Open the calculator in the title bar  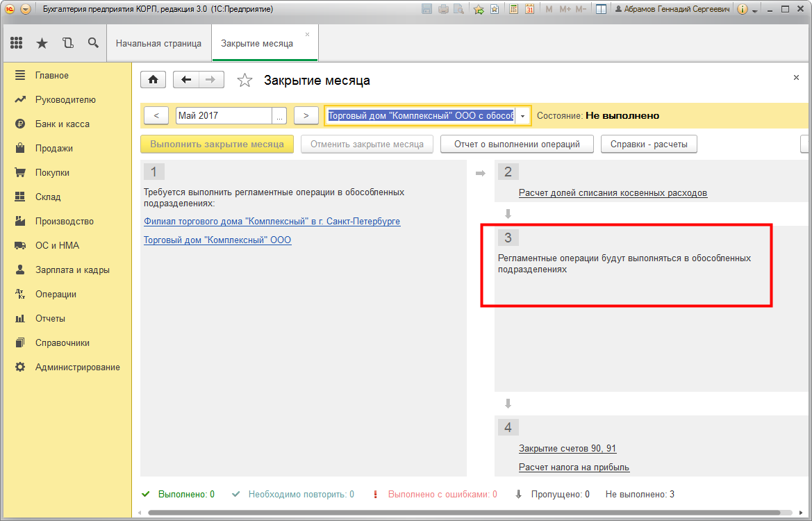[x=514, y=9]
